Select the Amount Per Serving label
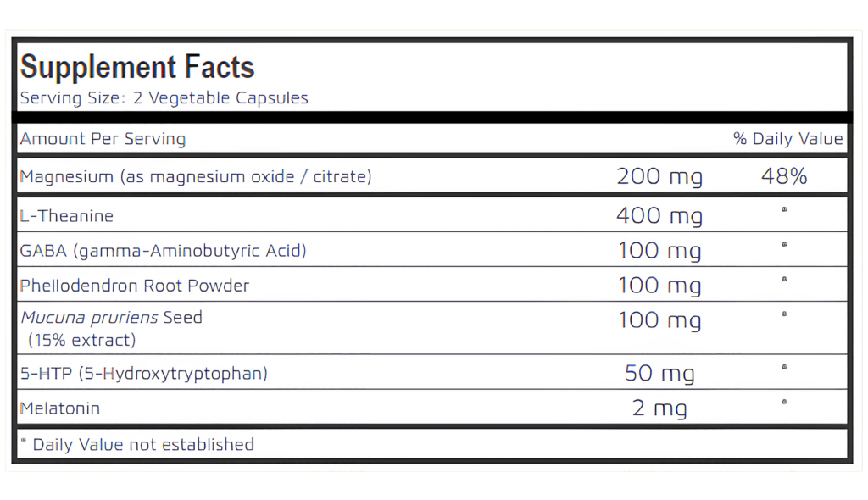This screenshot has height=500, width=868. click(103, 139)
